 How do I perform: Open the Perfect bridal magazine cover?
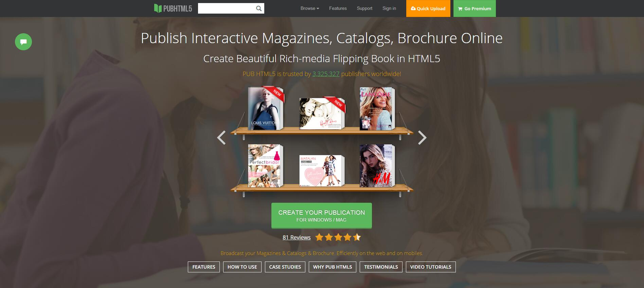[266, 166]
